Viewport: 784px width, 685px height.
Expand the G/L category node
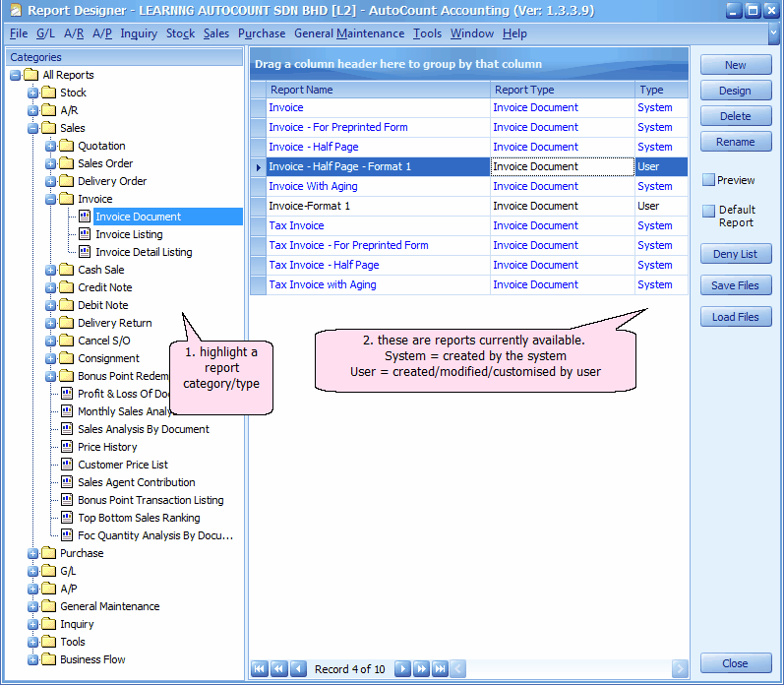pos(33,571)
